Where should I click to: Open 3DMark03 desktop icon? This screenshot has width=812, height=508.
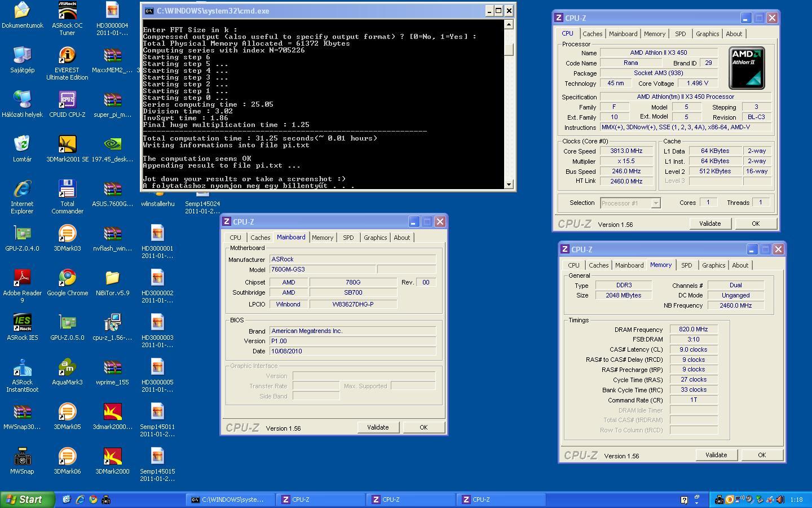(67, 238)
